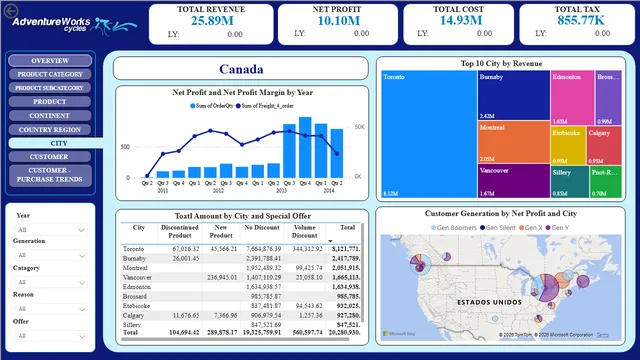Click the table horizontal scrollbar

point(236,339)
